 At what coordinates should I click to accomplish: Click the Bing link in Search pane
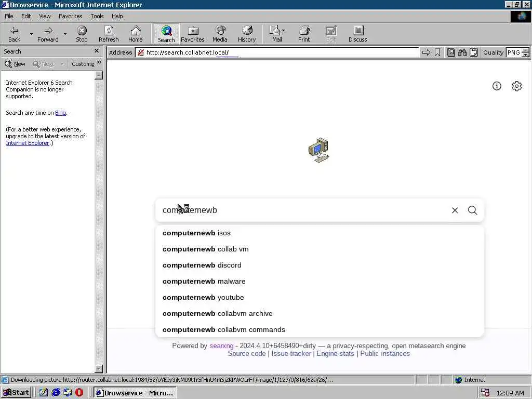tap(60, 113)
